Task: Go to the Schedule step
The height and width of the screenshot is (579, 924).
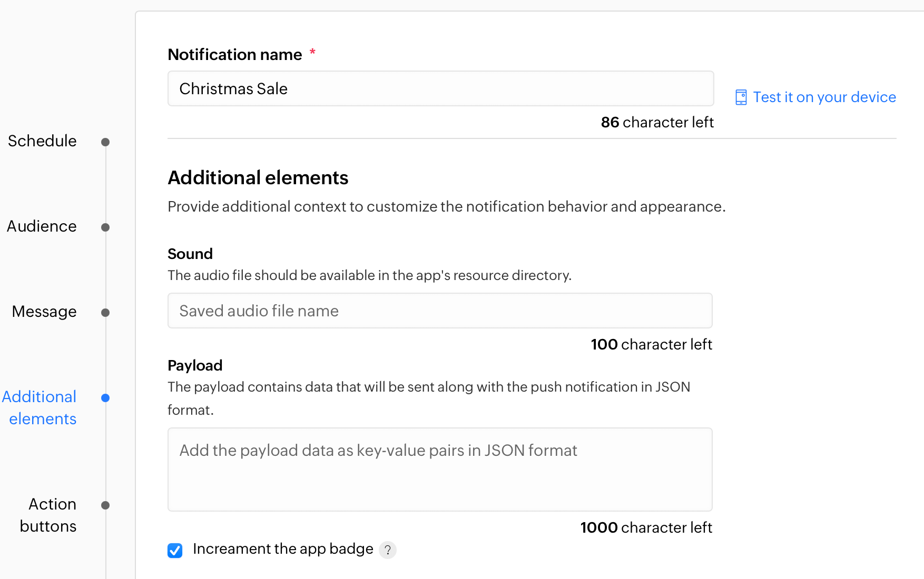Action: coord(42,141)
